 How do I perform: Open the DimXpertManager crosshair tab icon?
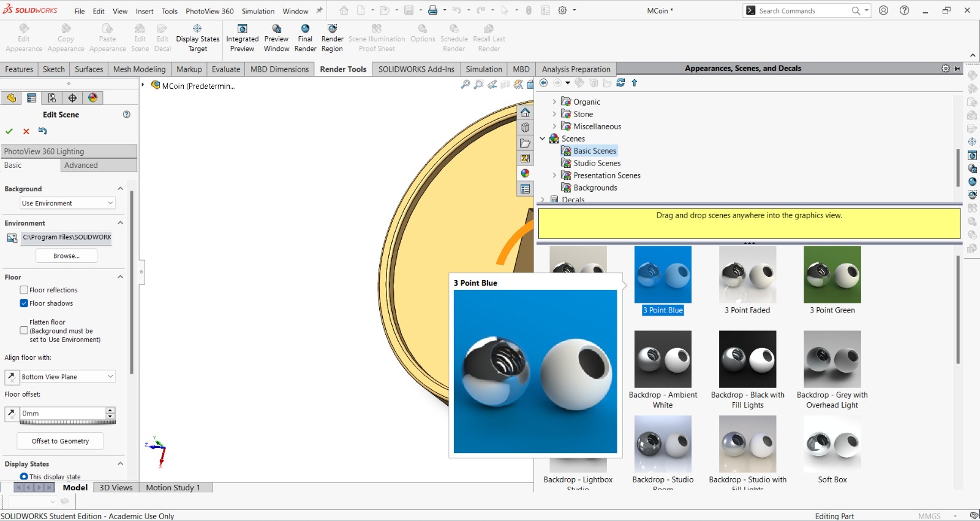[x=72, y=97]
